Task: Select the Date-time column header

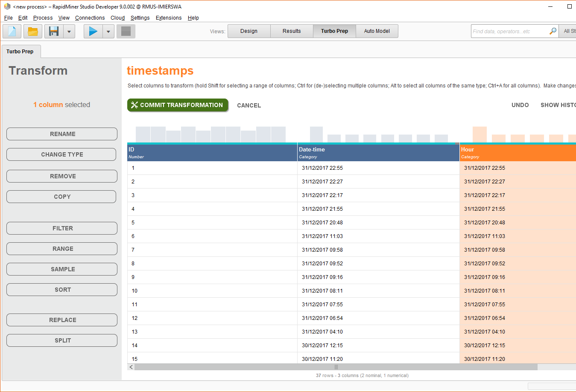Action: pos(378,153)
